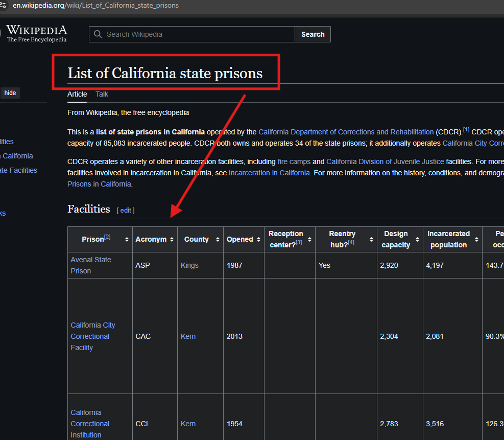Open California Correctional Institution link
Image resolution: width=504 pixels, height=440 pixels.
pos(90,424)
